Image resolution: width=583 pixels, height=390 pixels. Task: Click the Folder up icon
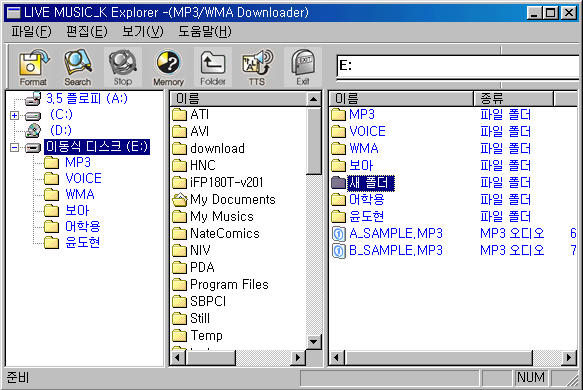[x=213, y=67]
